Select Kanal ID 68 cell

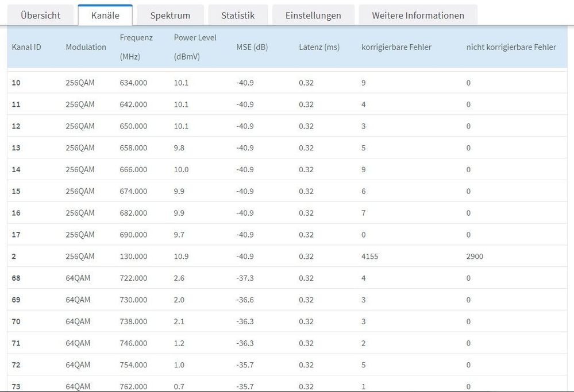click(16, 278)
